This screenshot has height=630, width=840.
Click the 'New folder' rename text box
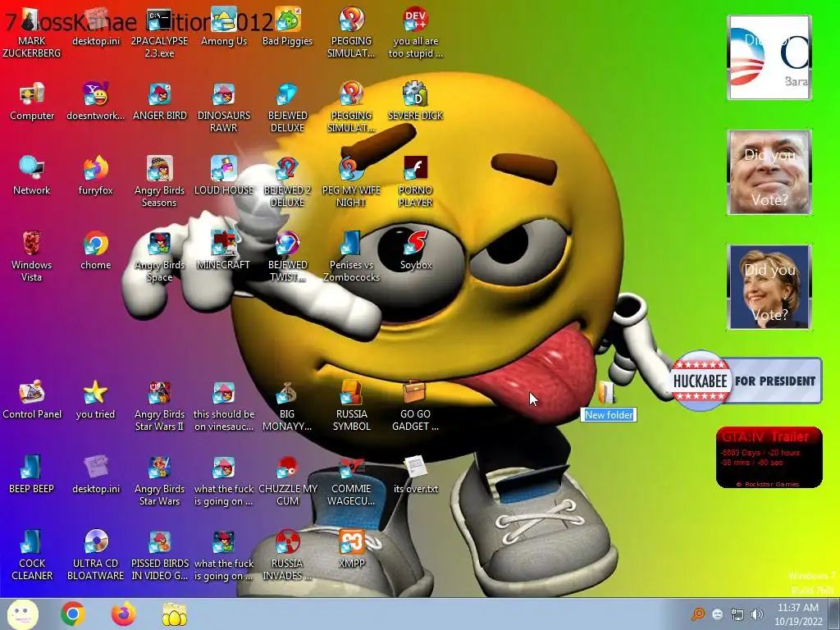[609, 414]
